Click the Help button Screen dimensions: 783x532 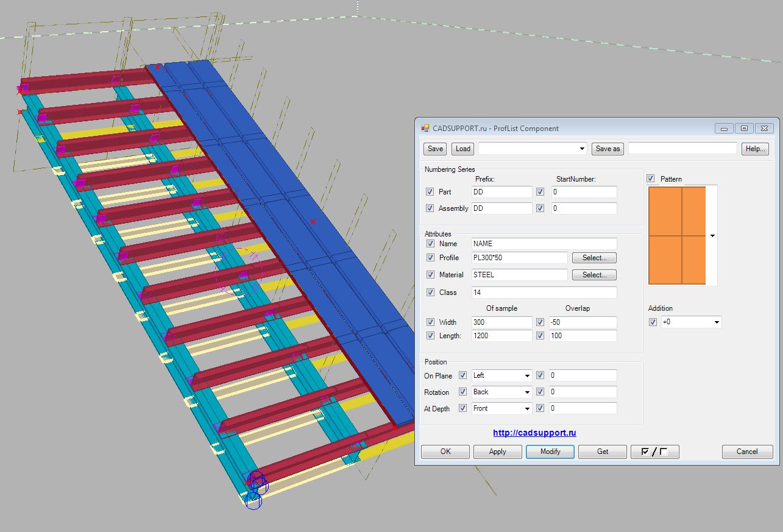click(x=755, y=149)
